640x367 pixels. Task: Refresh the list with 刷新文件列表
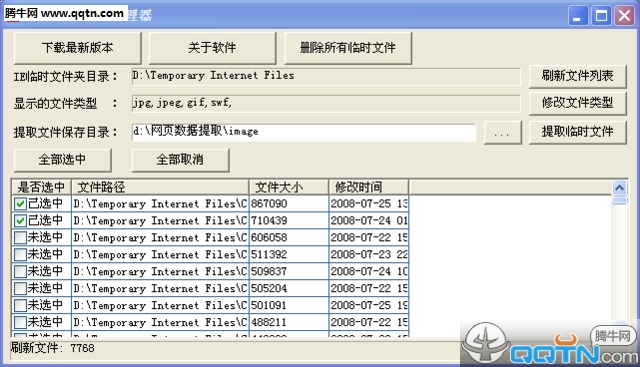click(578, 76)
